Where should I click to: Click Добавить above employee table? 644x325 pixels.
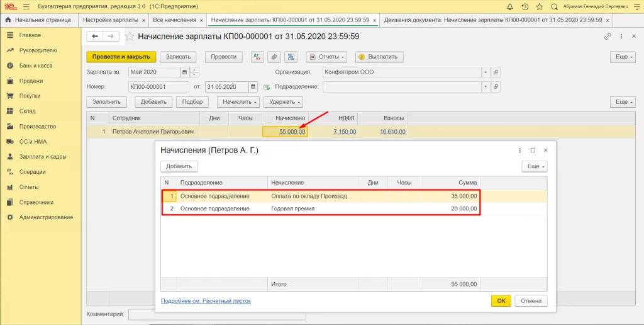pos(153,102)
